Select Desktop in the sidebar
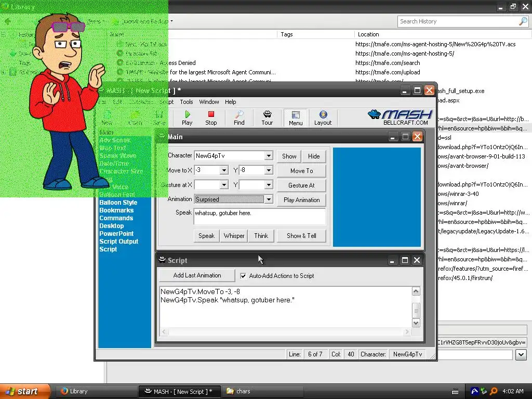Viewport: 532px width, 399px height. click(111, 226)
